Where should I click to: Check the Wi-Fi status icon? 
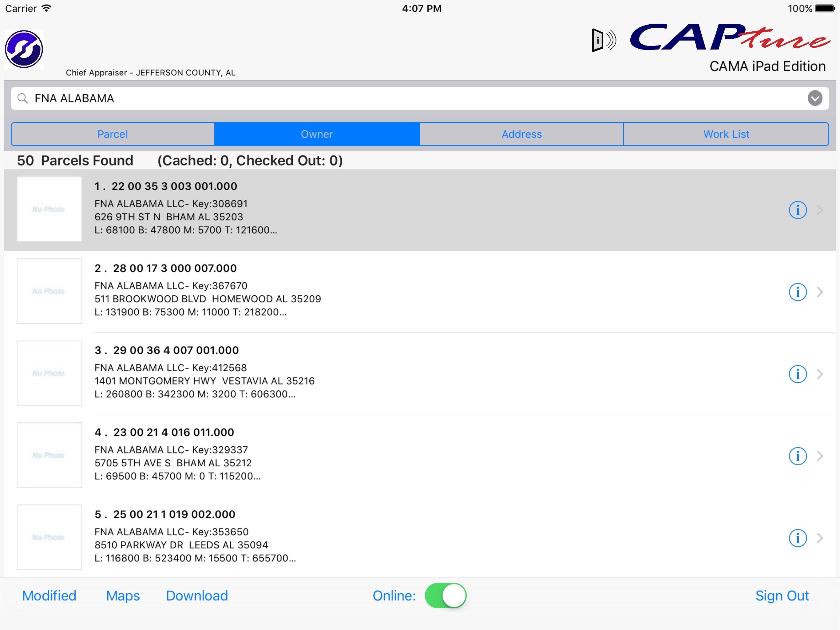(x=46, y=8)
